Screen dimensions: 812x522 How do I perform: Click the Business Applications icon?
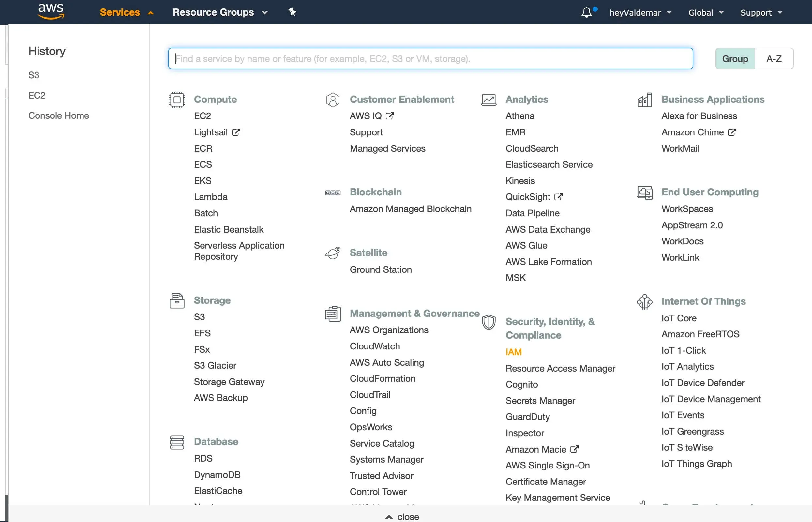tap(644, 100)
